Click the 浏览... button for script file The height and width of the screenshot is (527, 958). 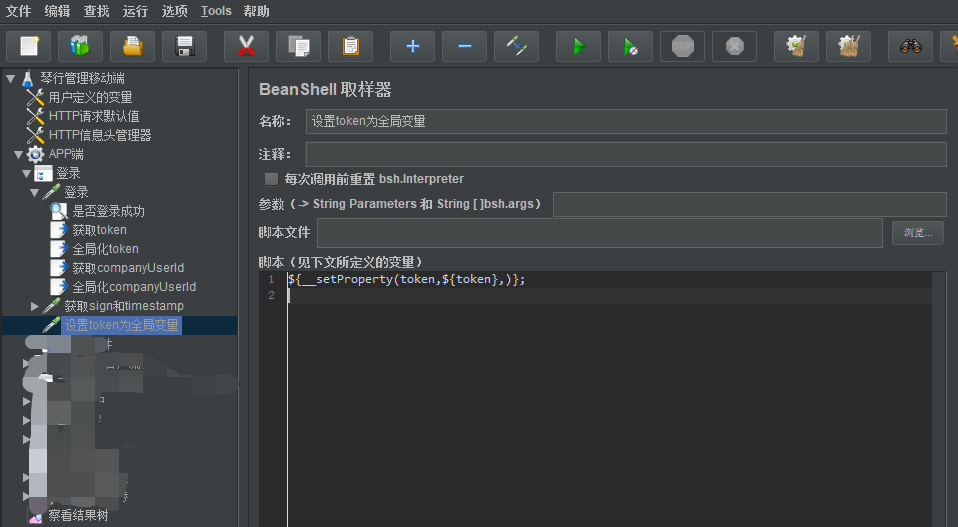pos(918,233)
